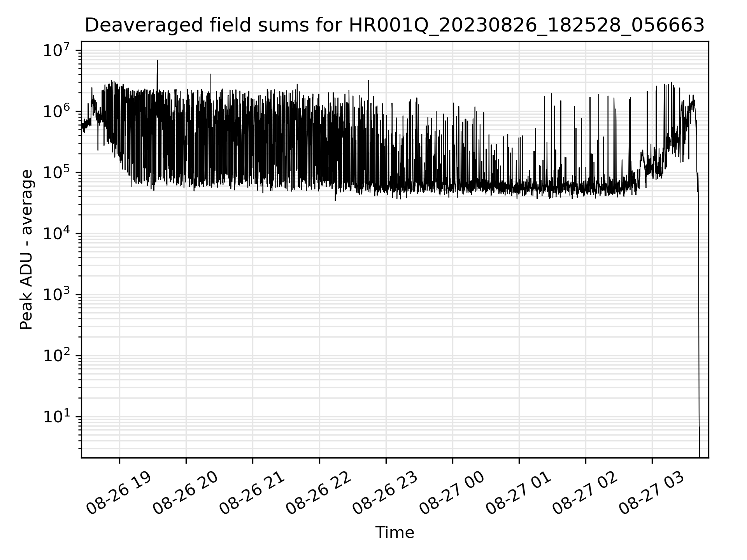Click the x-axis tick label '08-27 02'
The height and width of the screenshot is (560, 747).
click(x=585, y=493)
